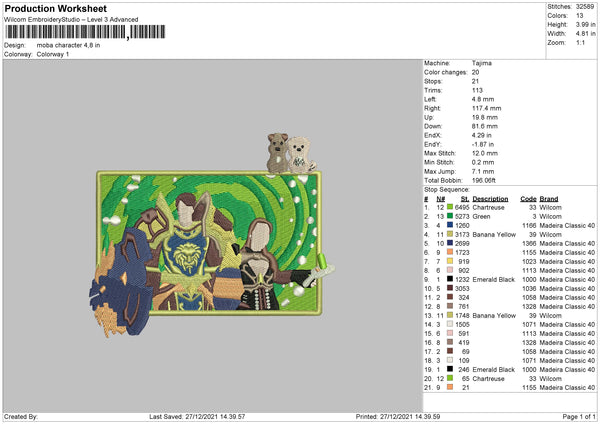Click the Width value 4.81 in
Screen dimensions: 600x424
coord(585,34)
